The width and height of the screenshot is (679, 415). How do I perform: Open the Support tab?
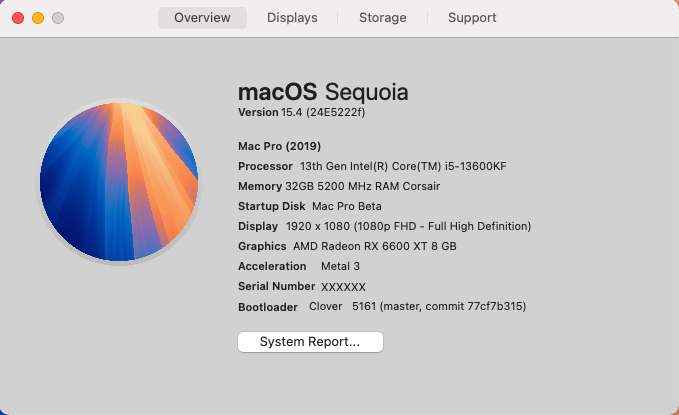pos(472,18)
